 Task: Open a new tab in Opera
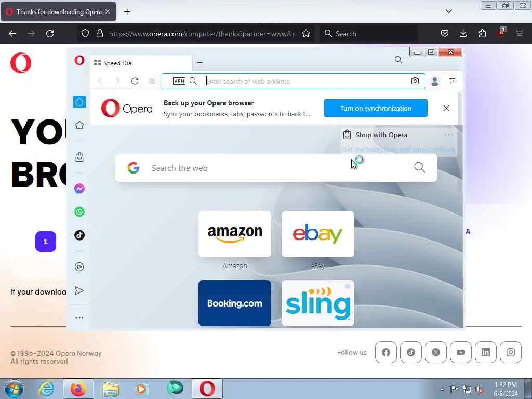point(200,62)
